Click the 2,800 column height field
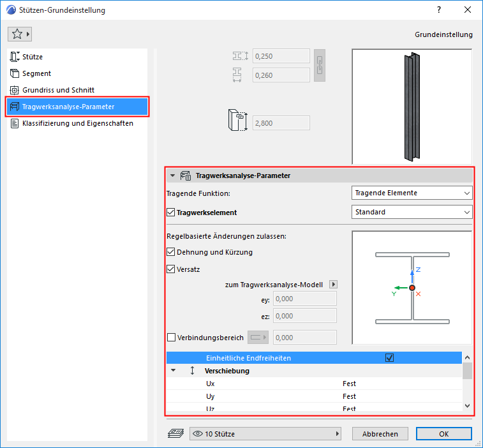This screenshot has width=483, height=448. tap(281, 123)
